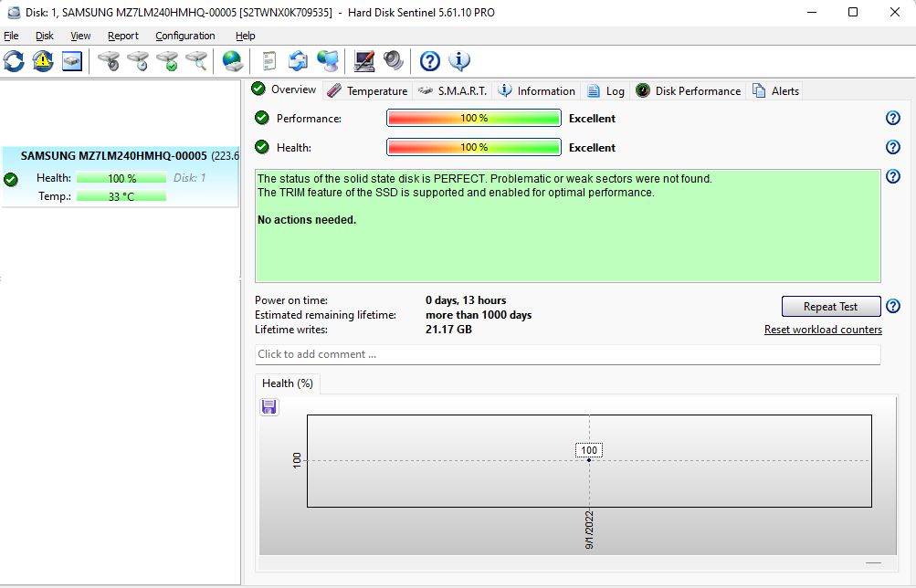Image resolution: width=916 pixels, height=588 pixels.
Task: Switch to the Log tab
Action: click(x=605, y=91)
